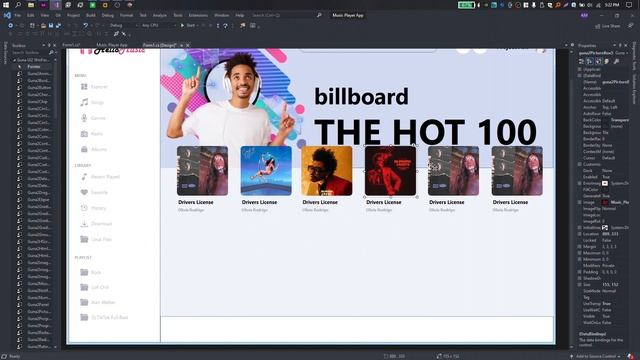Image resolution: width=640 pixels, height=360 pixels.
Task: Click the billboard heading text in form
Action: pos(361,96)
